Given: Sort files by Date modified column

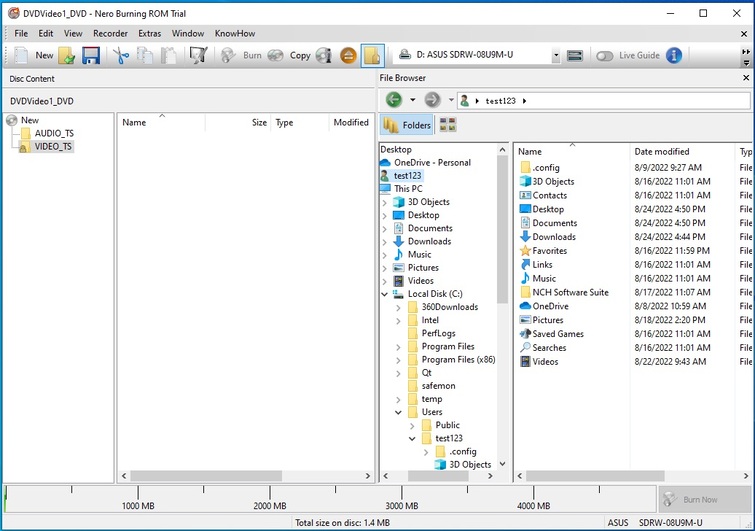Looking at the screenshot, I should pyautogui.click(x=683, y=152).
